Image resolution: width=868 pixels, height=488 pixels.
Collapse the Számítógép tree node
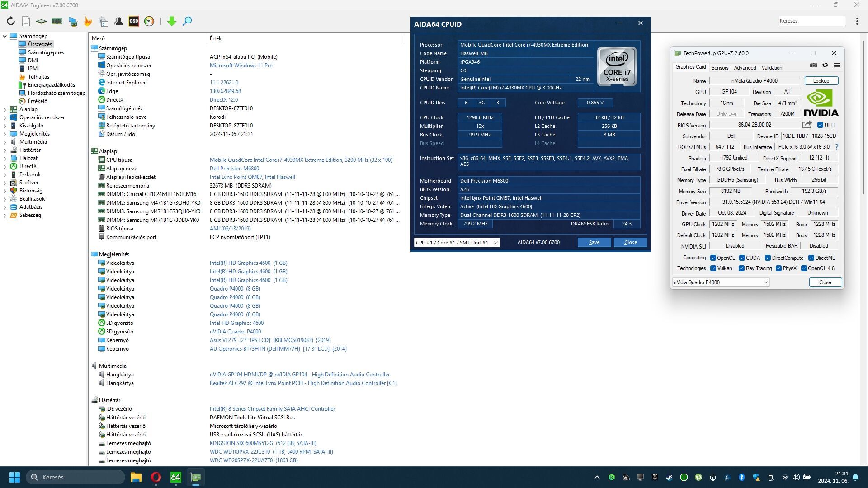click(5, 36)
